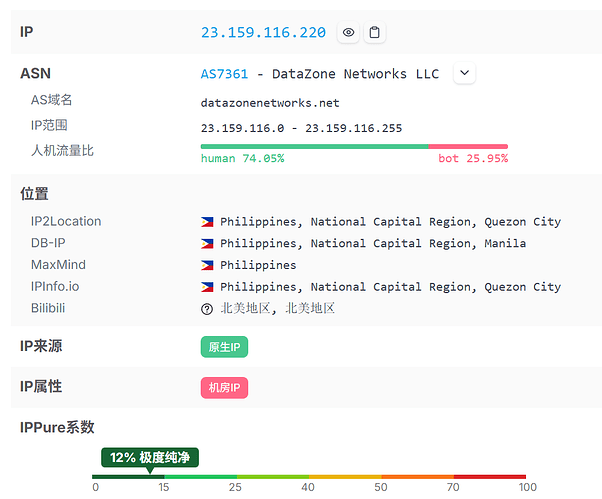This screenshot has height=499, width=602.
Task: Click the 人机流量比 label
Action: 62,150
